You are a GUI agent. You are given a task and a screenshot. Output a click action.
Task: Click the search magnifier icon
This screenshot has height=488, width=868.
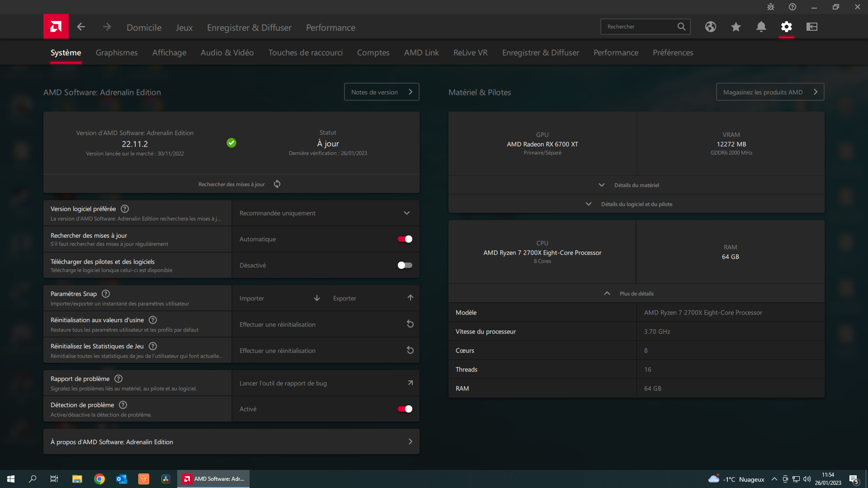(681, 27)
